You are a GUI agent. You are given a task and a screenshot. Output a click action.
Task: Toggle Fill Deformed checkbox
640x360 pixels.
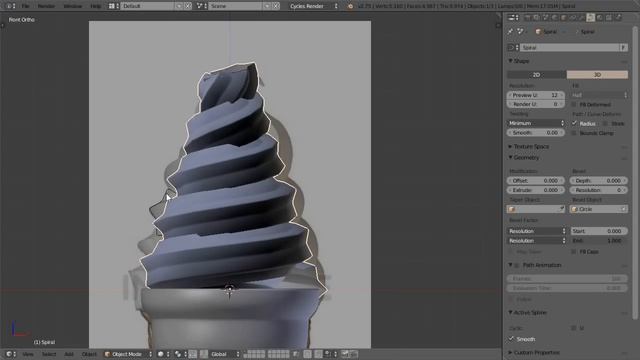pyautogui.click(x=573, y=104)
